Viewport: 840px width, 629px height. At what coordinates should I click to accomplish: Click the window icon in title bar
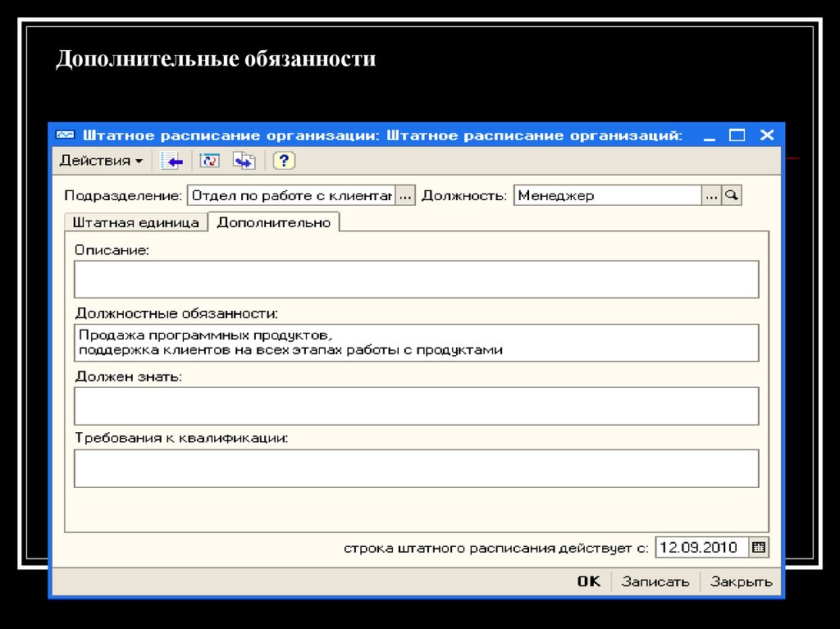[x=65, y=135]
